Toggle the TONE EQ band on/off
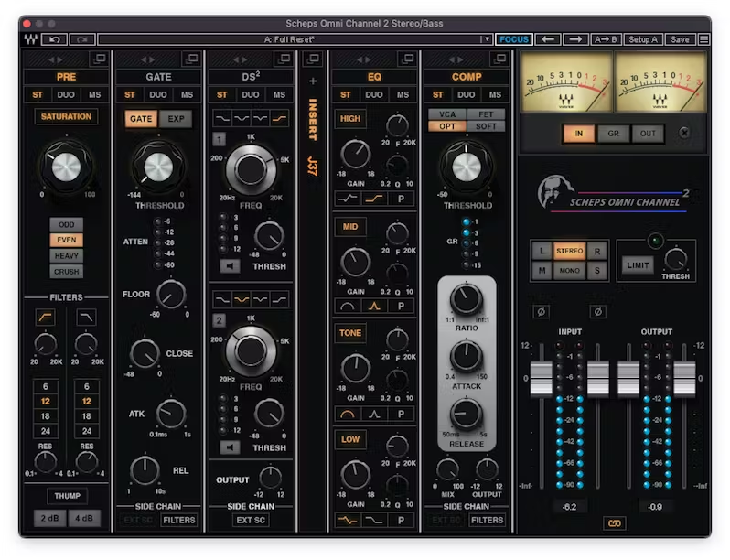 350,333
